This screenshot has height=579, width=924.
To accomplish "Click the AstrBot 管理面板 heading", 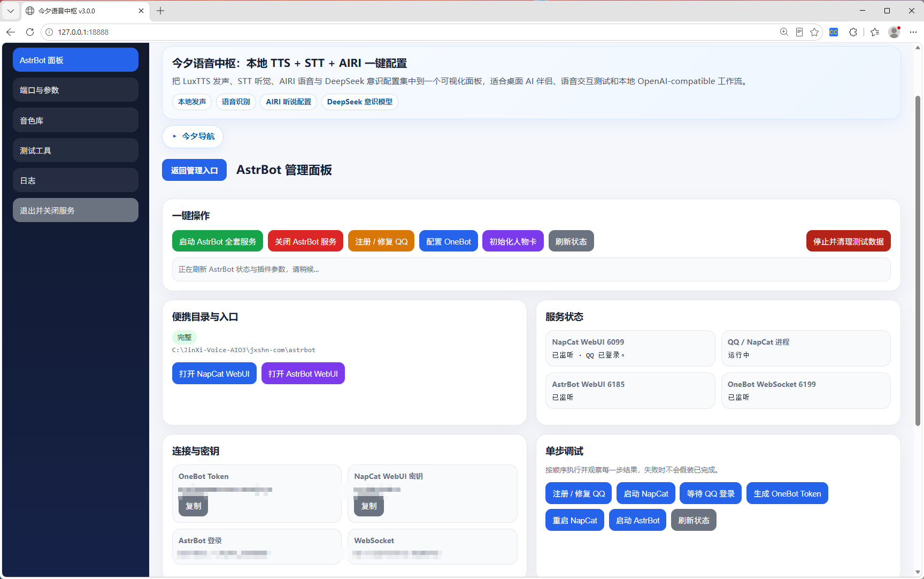I will (284, 170).
